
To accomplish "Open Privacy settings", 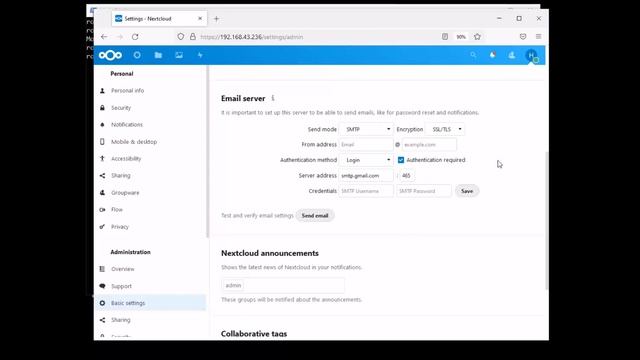I will coord(120,227).
